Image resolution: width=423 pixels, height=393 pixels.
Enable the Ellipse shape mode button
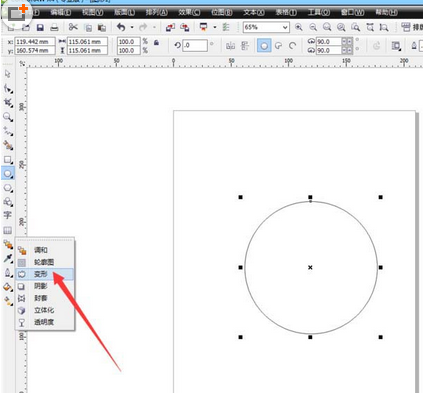pyautogui.click(x=264, y=46)
